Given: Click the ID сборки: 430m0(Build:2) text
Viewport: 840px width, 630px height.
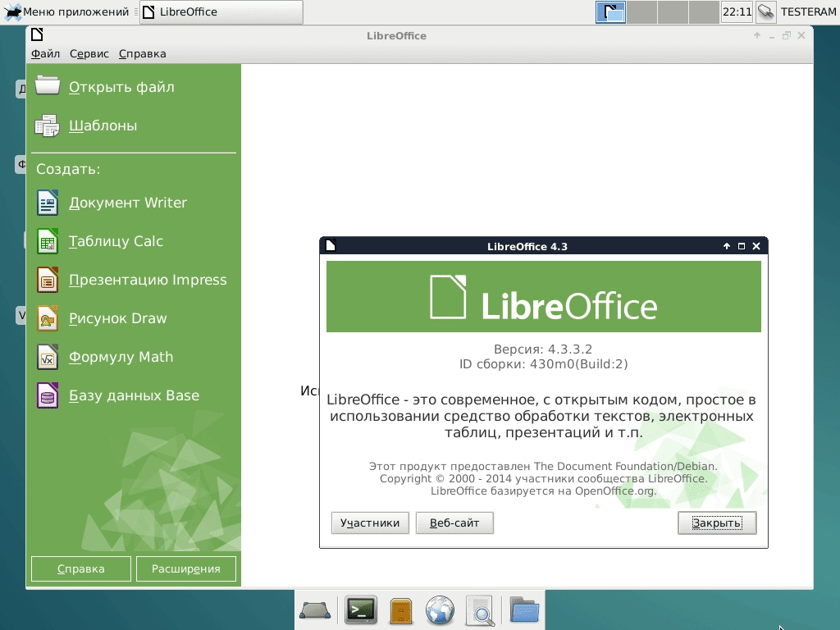Looking at the screenshot, I should pos(543,364).
